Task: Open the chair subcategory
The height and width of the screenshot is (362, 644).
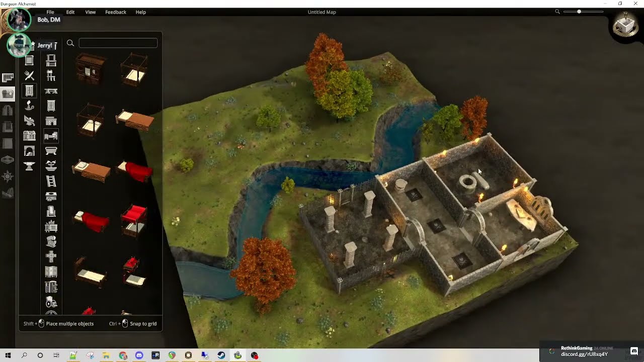Action: pos(51,76)
